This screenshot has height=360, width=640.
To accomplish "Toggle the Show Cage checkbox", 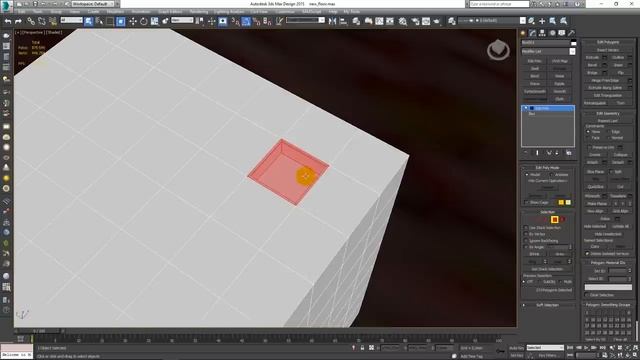I will [x=526, y=202].
